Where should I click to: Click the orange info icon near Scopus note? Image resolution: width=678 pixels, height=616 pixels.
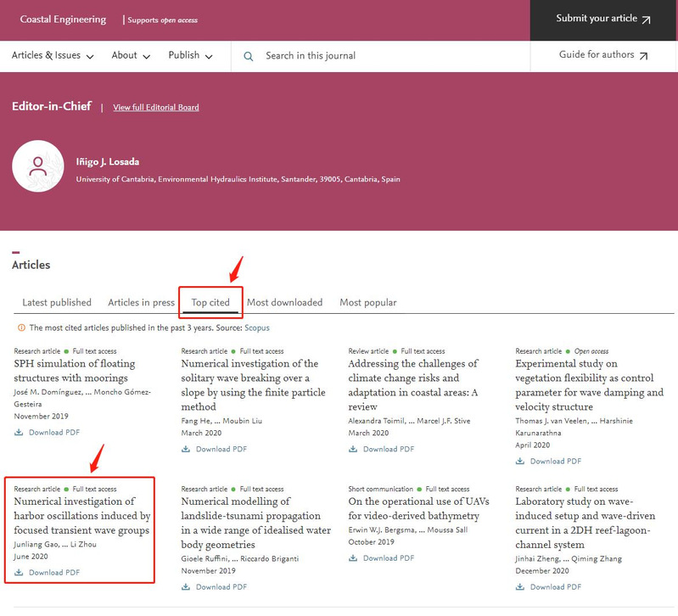[x=21, y=328]
